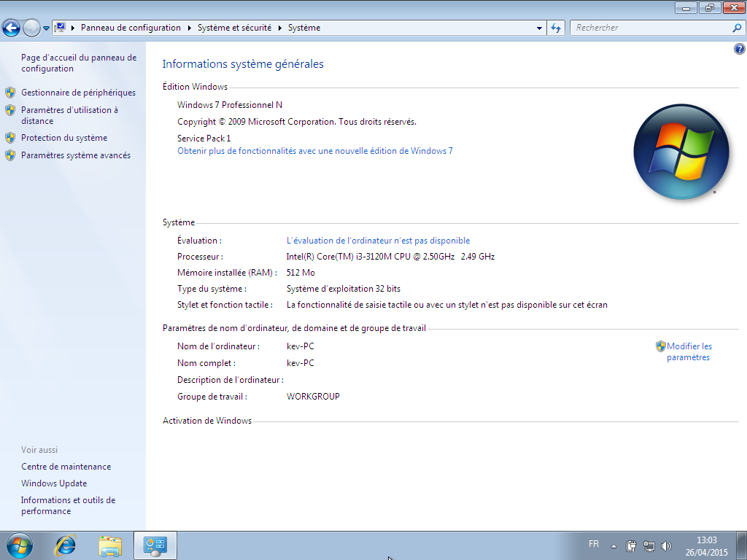
Task: Open L'évaluation de l'ordinateur n'est pas disponible
Action: [379, 241]
